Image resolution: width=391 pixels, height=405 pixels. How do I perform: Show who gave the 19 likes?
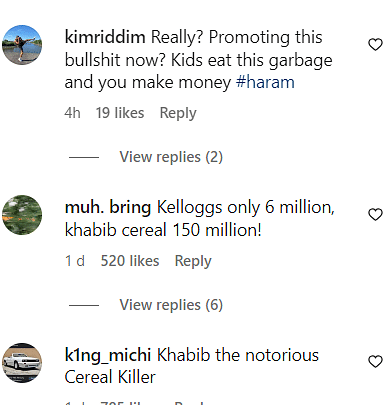click(x=120, y=113)
